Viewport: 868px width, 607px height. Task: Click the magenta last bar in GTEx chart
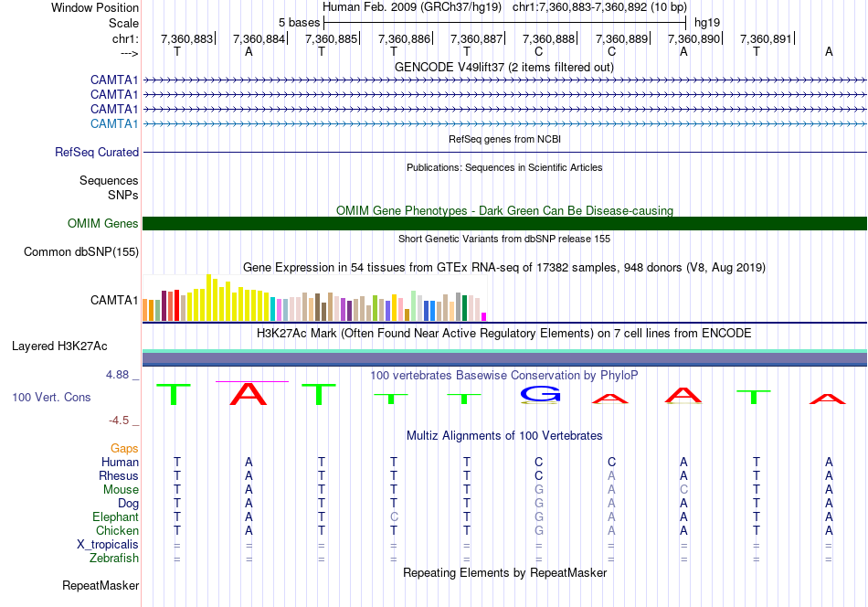484,317
